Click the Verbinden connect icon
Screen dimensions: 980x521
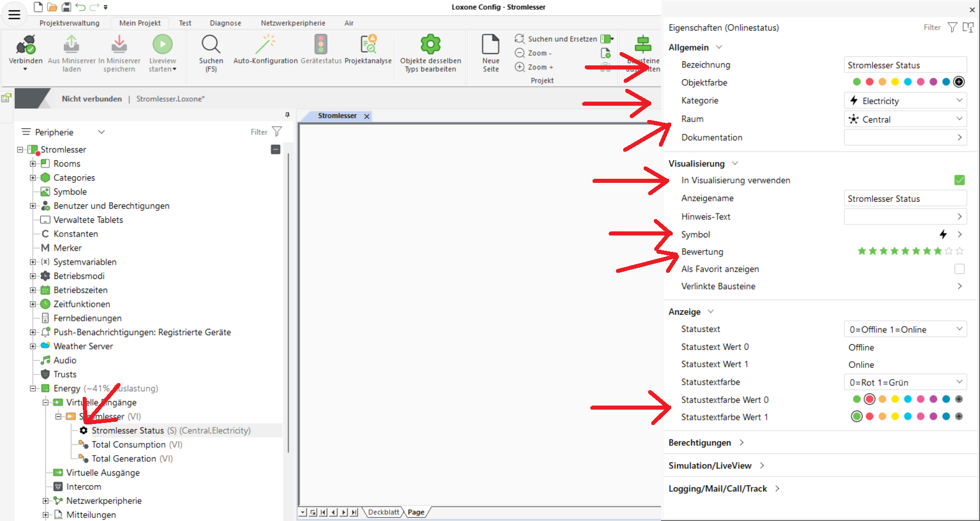tap(26, 45)
